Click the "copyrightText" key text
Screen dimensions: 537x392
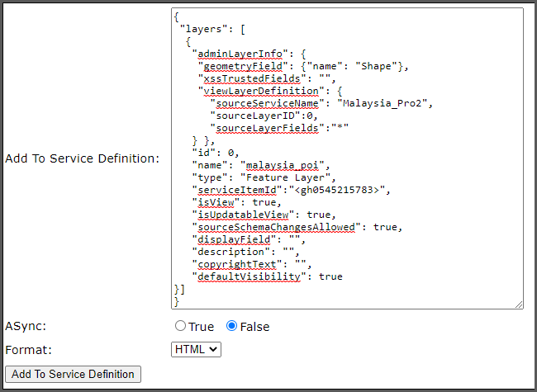tap(236, 264)
